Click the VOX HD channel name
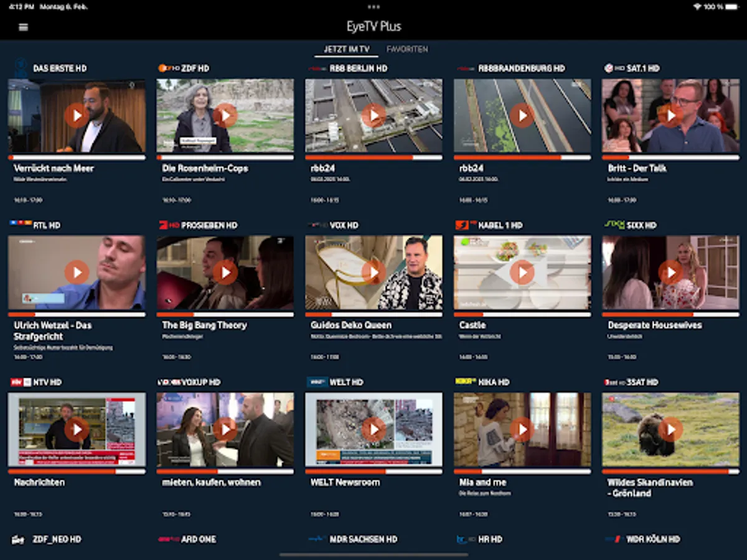The image size is (747, 560). 344,225
